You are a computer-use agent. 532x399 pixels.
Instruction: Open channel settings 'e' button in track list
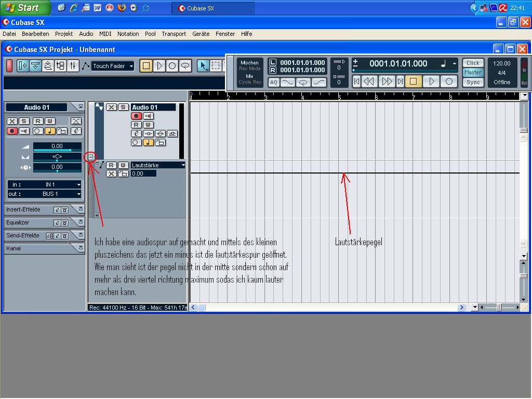pos(137,134)
